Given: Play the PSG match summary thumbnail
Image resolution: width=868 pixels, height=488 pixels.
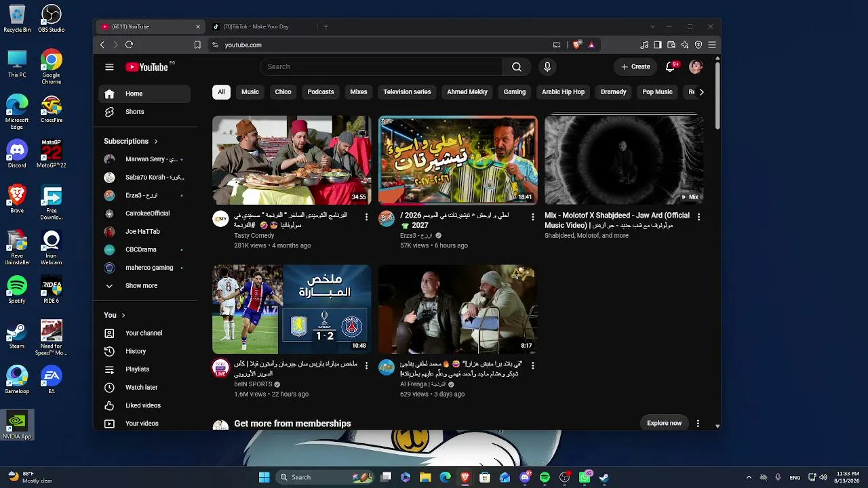Looking at the screenshot, I should (292, 309).
